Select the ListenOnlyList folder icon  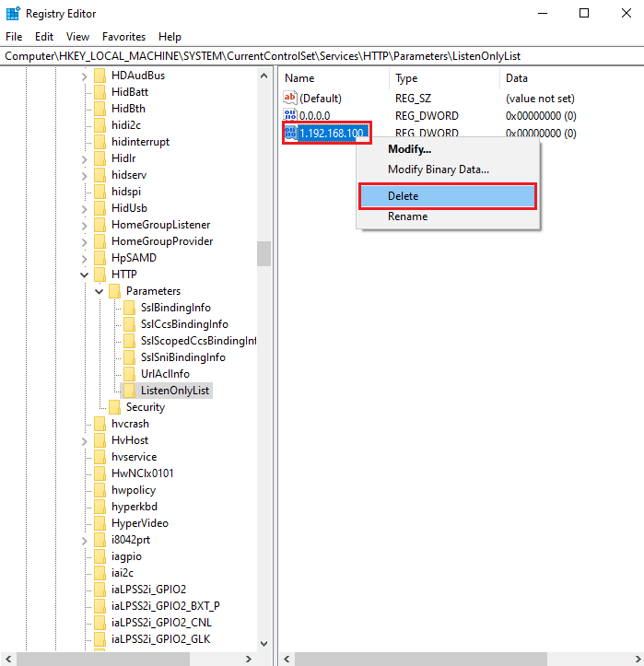point(129,391)
